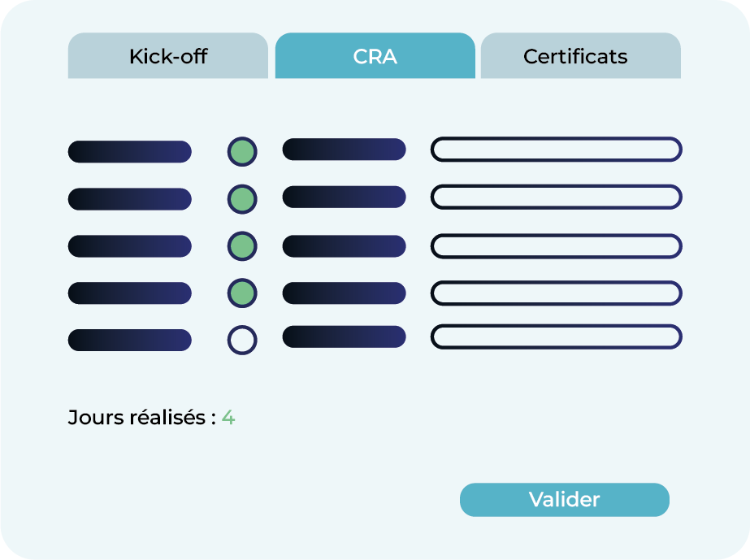Click the Jours réalisés count value 4
The image size is (750, 560).
[228, 419]
